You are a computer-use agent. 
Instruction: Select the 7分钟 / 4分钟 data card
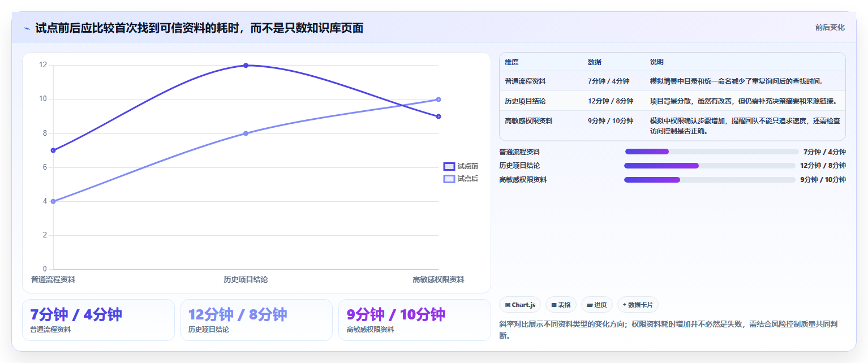click(x=98, y=320)
